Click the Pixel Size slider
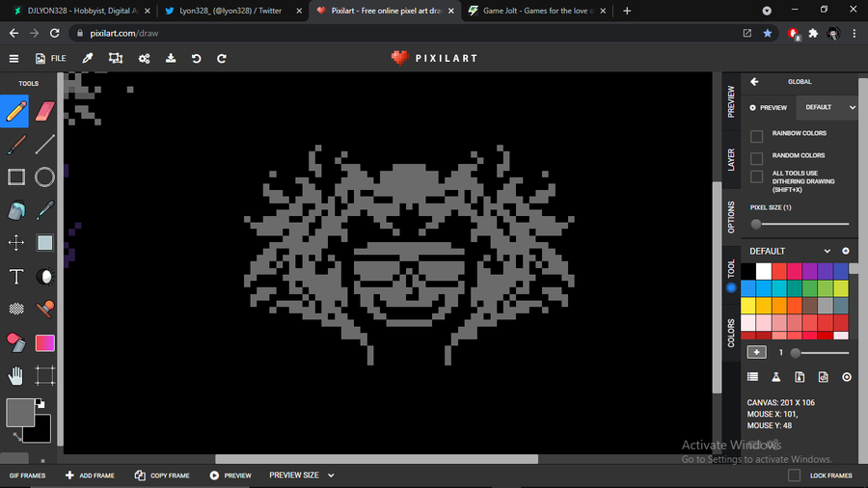The height and width of the screenshot is (488, 868). click(800, 224)
